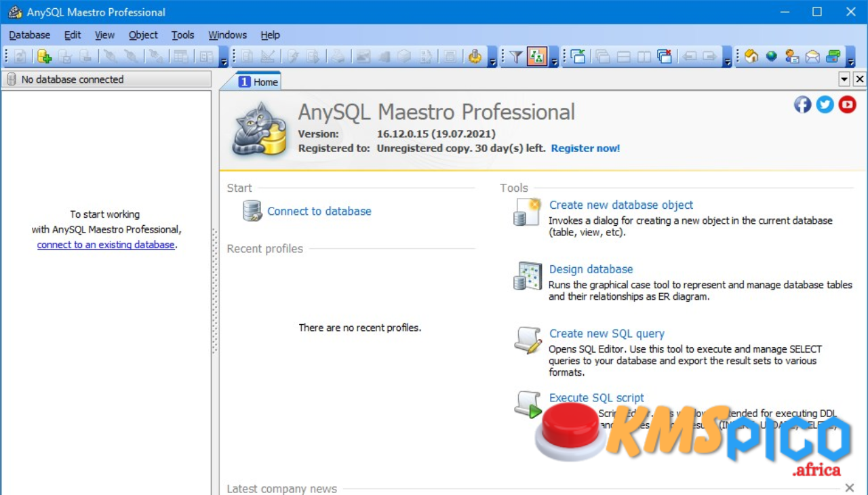Viewport: 868px width, 495px height.
Task: Click the Design database diagram icon
Action: pyautogui.click(x=528, y=276)
